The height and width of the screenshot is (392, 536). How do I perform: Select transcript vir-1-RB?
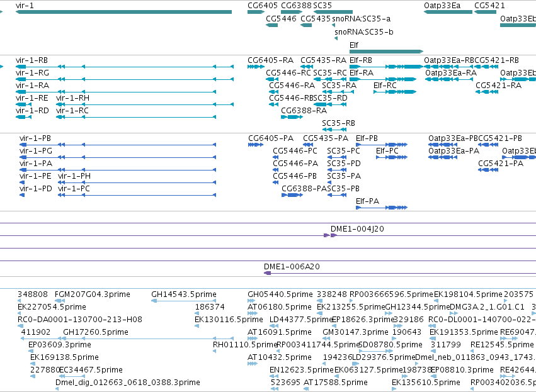[125, 67]
